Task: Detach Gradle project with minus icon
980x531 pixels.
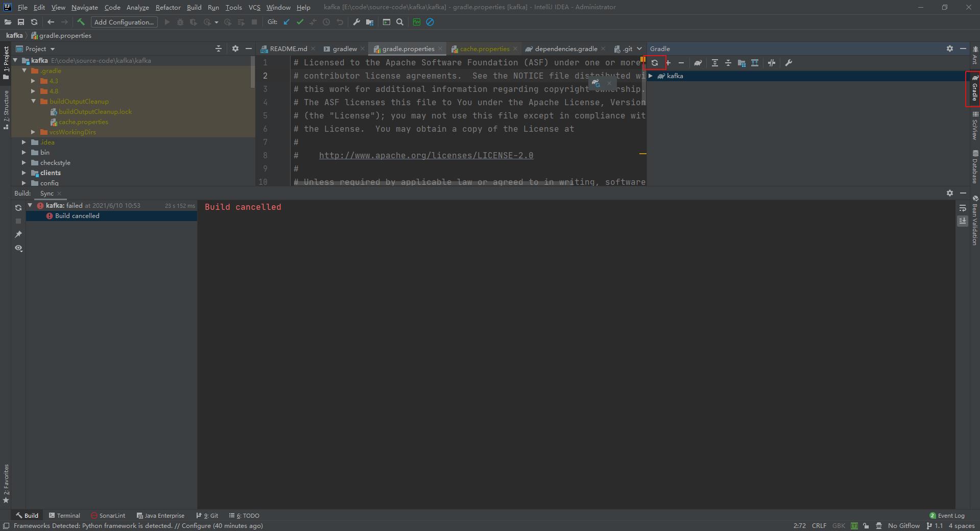Action: [x=681, y=63]
